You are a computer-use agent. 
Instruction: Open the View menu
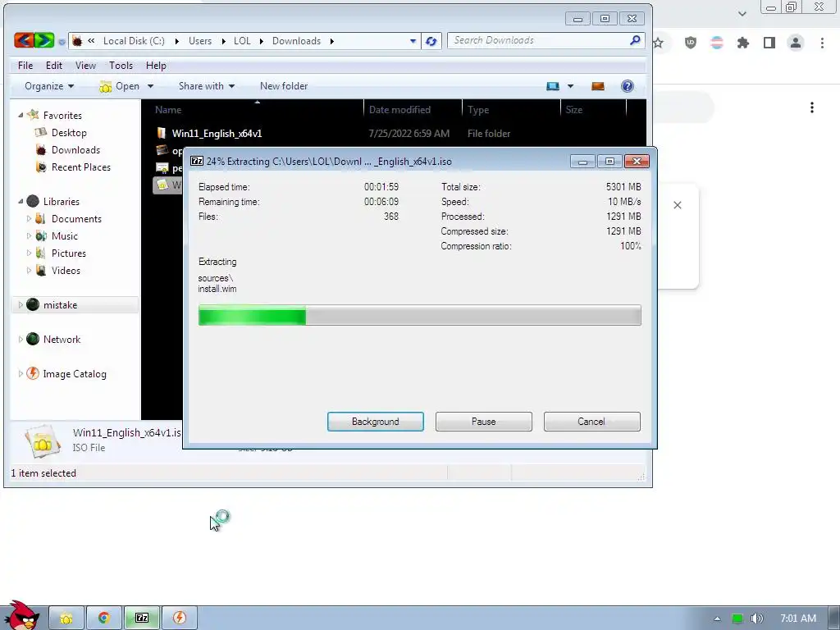click(85, 66)
